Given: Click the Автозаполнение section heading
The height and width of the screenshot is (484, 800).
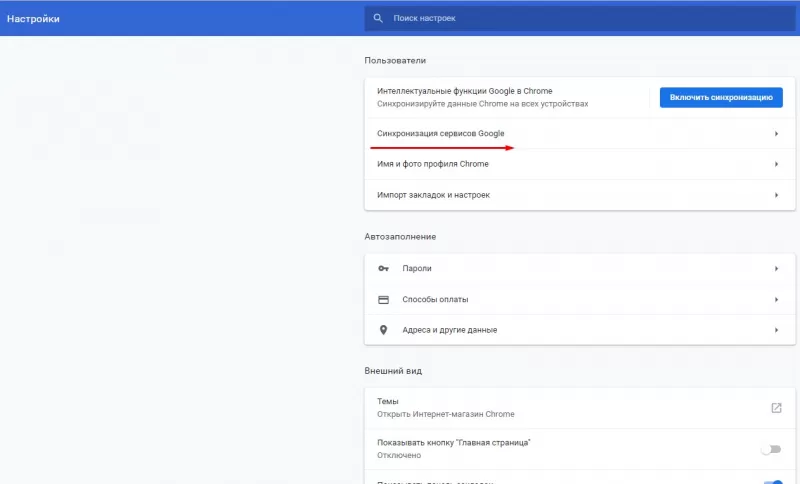Looking at the screenshot, I should click(x=400, y=237).
